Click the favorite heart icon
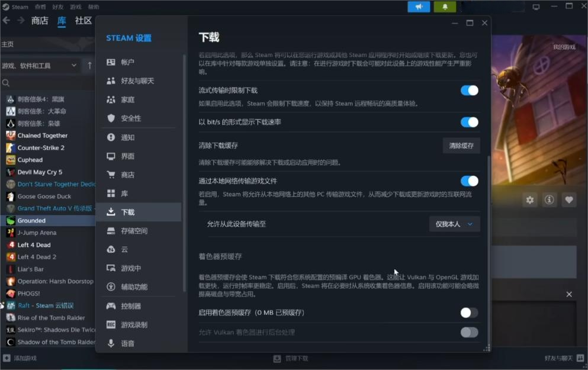This screenshot has height=370, width=588. click(x=569, y=200)
